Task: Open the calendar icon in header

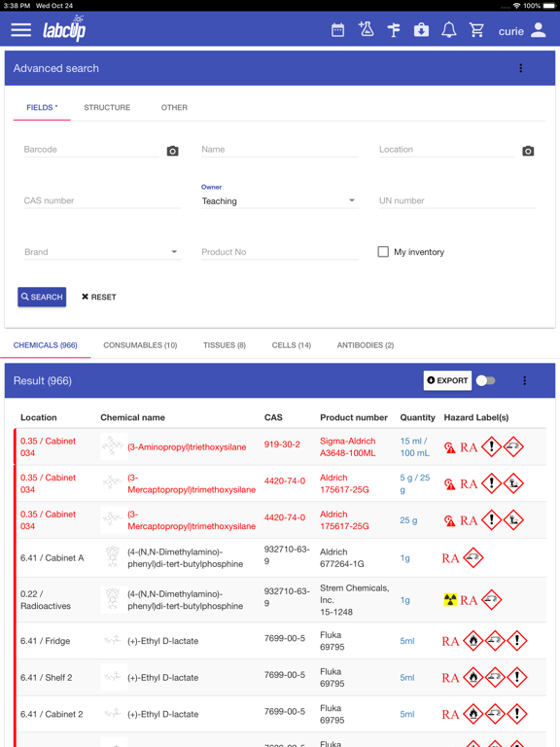Action: pos(337,30)
